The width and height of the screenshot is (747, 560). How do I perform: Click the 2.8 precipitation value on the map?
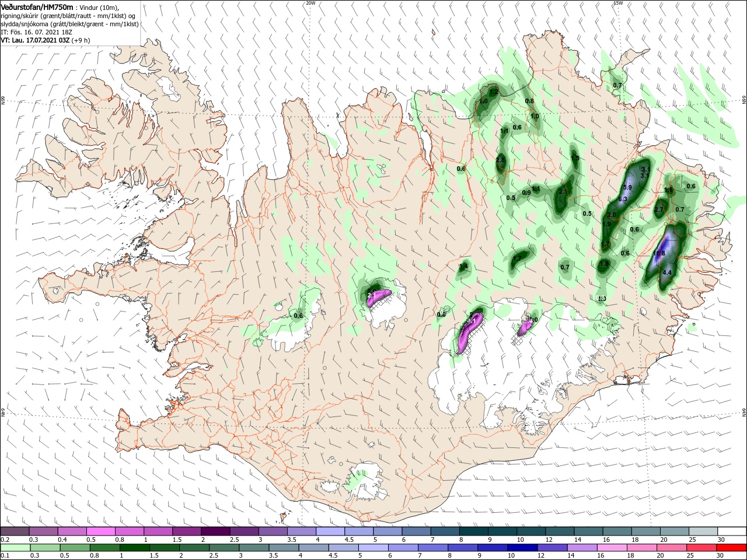point(500,160)
